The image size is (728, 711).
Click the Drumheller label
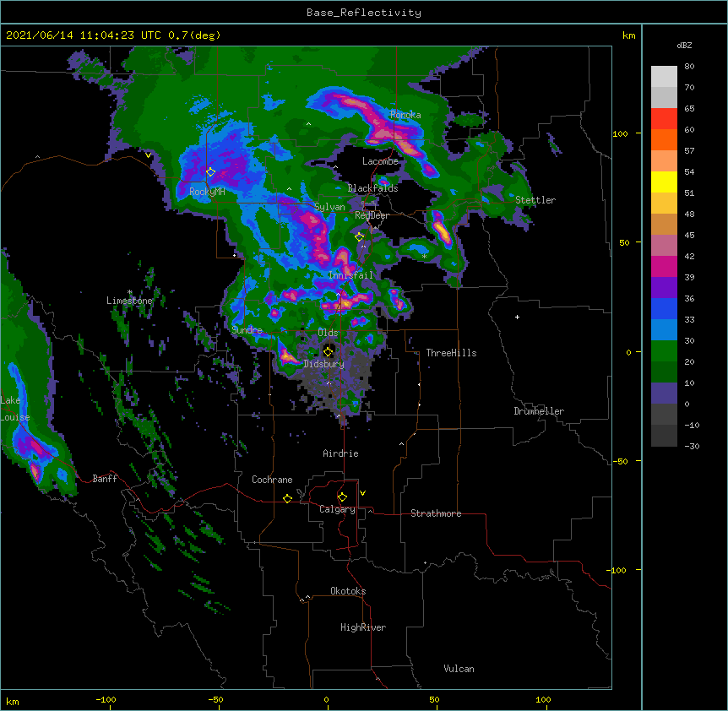[x=539, y=411]
